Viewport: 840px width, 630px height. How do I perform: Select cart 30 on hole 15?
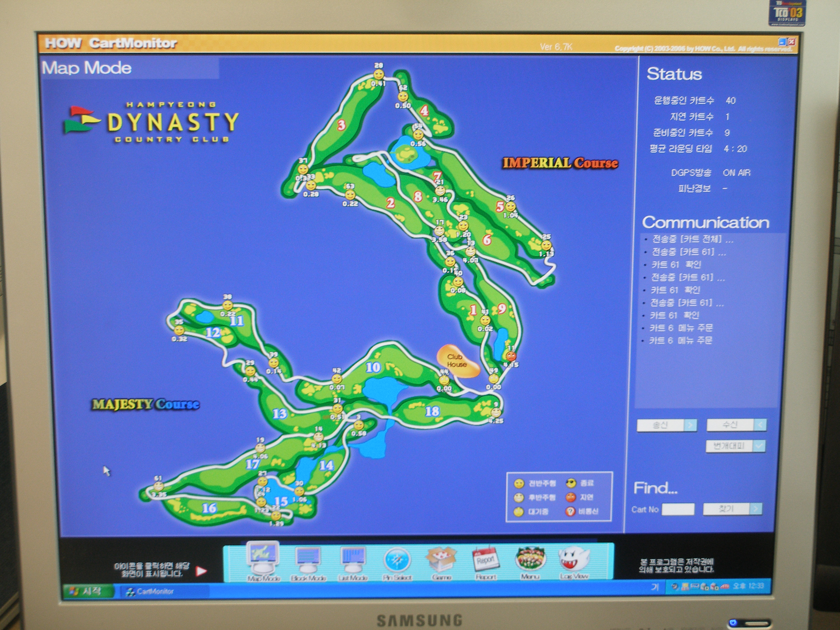click(299, 491)
